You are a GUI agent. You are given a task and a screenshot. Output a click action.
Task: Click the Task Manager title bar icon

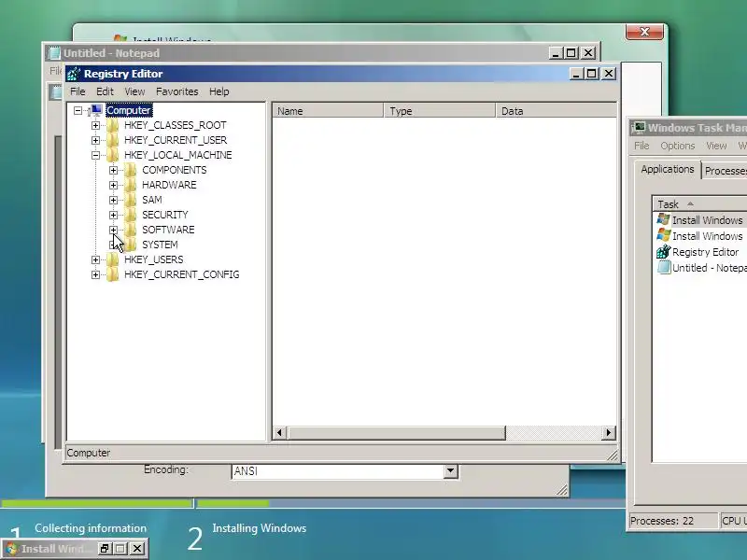point(639,128)
